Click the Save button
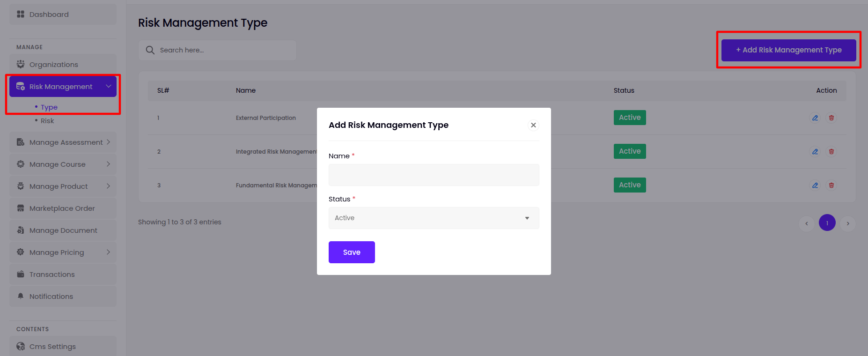 pyautogui.click(x=352, y=252)
